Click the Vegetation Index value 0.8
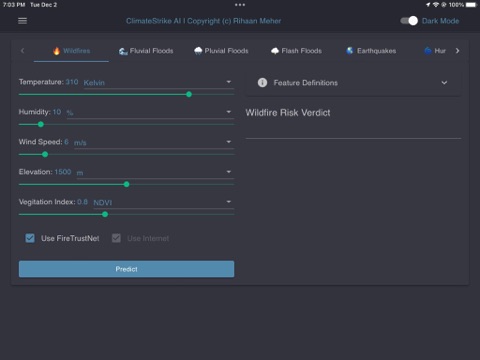This screenshot has height=360, width=480. click(x=82, y=202)
